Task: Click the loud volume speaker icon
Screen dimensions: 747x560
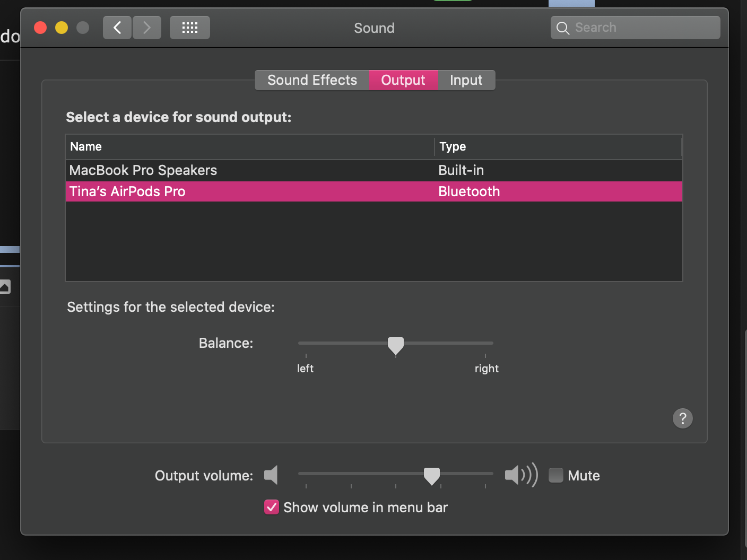Action: (x=521, y=475)
